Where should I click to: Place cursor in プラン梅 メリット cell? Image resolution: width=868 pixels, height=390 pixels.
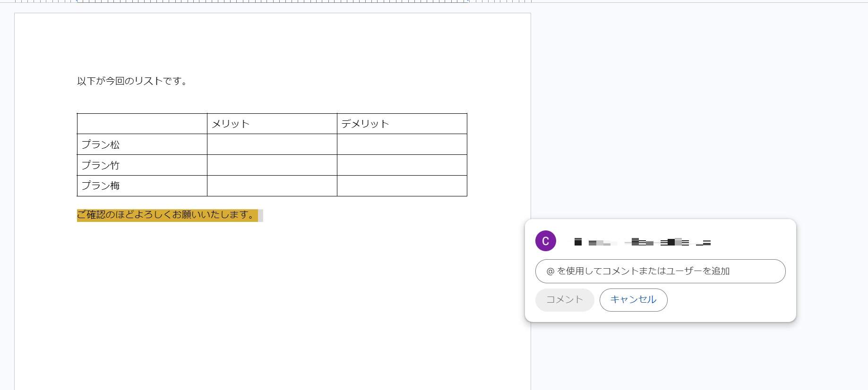272,186
